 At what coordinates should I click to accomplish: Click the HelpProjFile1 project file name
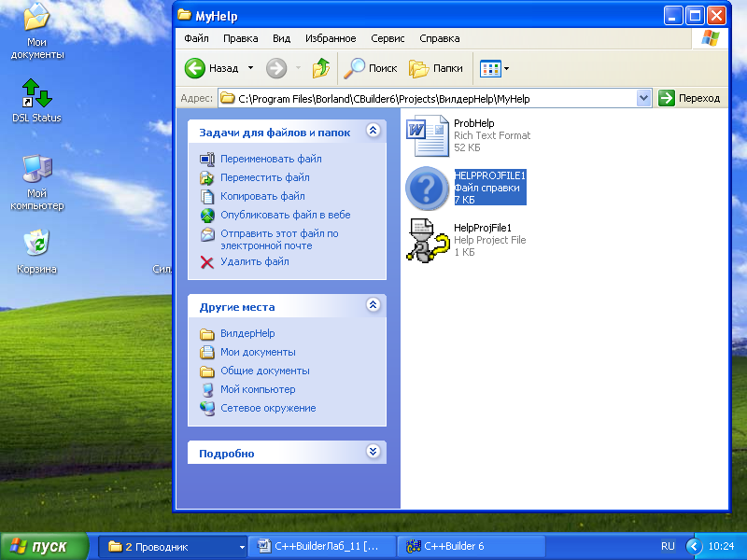pyautogui.click(x=482, y=228)
